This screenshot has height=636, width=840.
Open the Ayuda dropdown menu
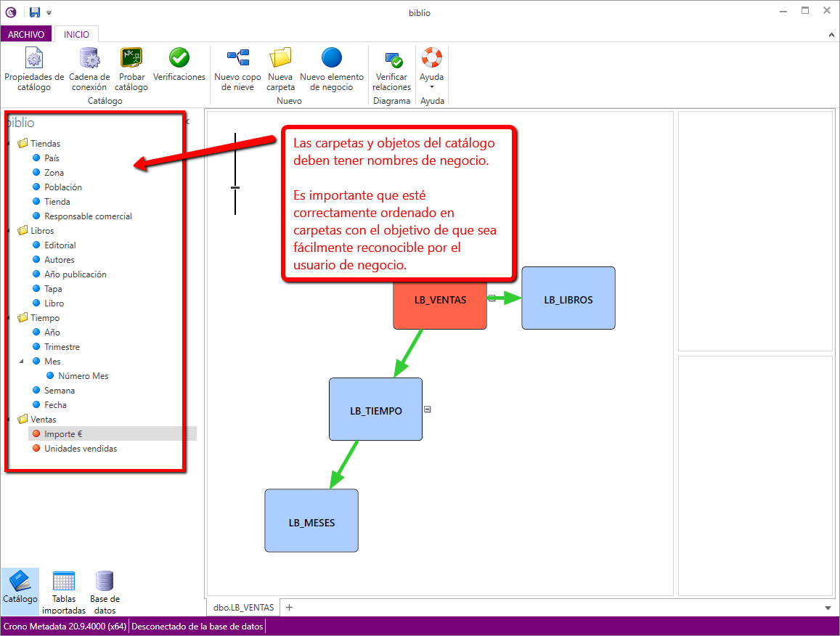pyautogui.click(x=431, y=70)
